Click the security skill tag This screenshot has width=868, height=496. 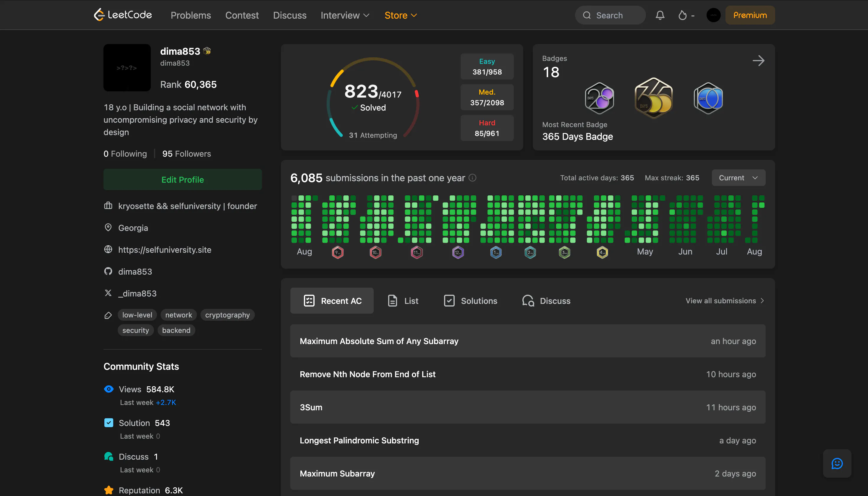pos(136,330)
